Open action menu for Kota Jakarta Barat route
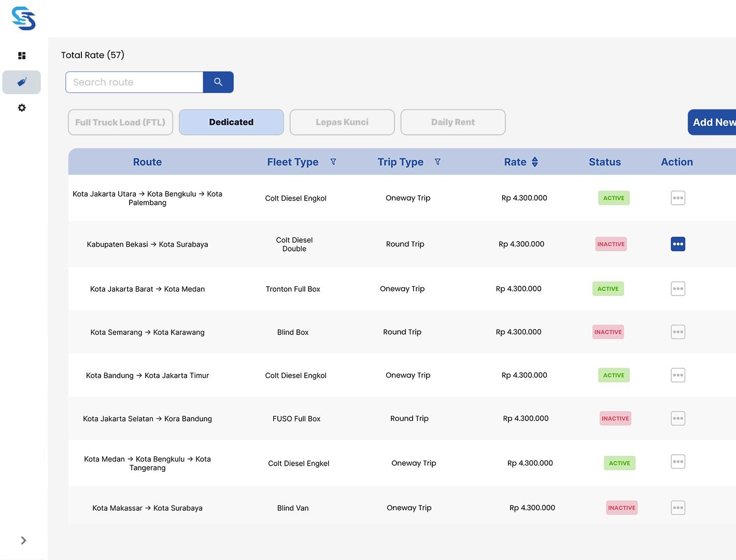 [x=678, y=289]
